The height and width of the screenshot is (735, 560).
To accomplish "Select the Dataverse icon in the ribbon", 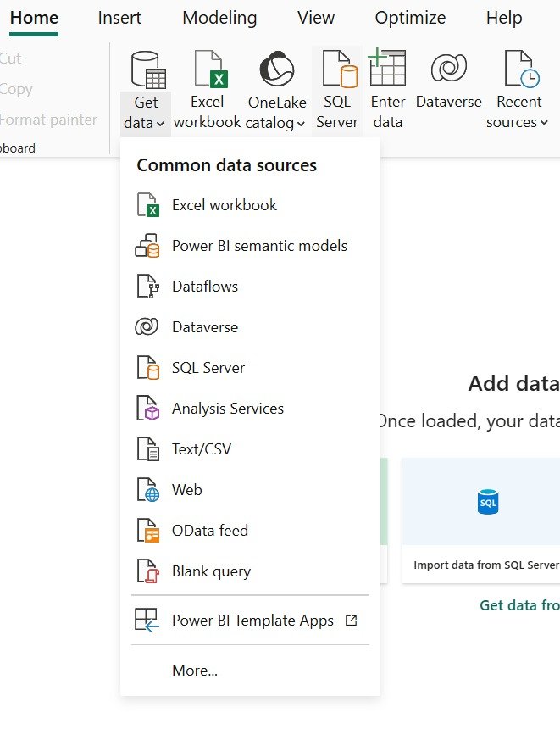I will pos(447,68).
